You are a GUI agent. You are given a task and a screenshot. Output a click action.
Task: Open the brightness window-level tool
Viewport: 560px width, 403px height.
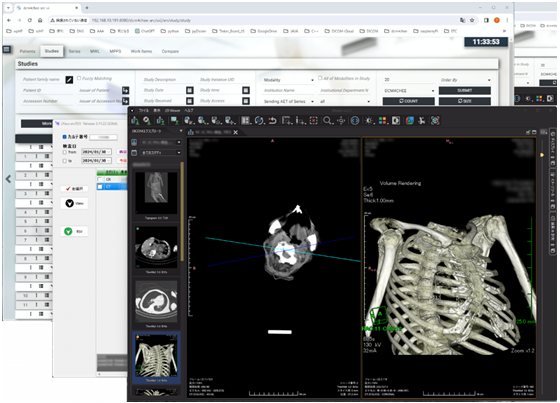(369, 121)
